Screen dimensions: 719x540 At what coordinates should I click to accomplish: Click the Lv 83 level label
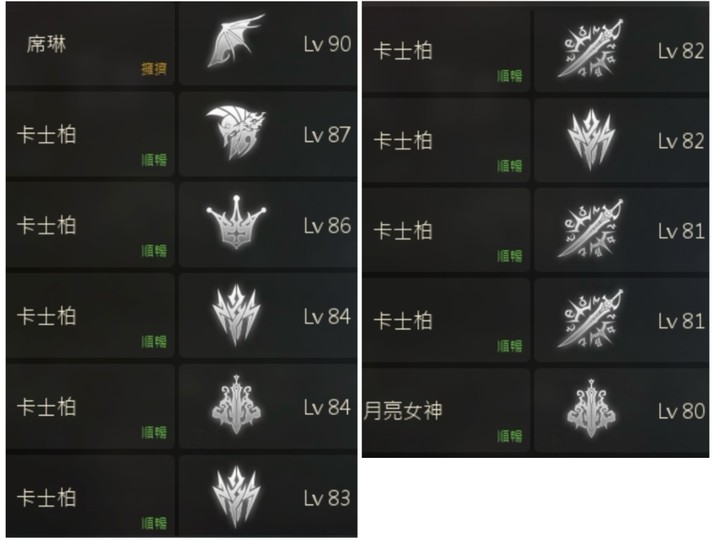pos(327,498)
